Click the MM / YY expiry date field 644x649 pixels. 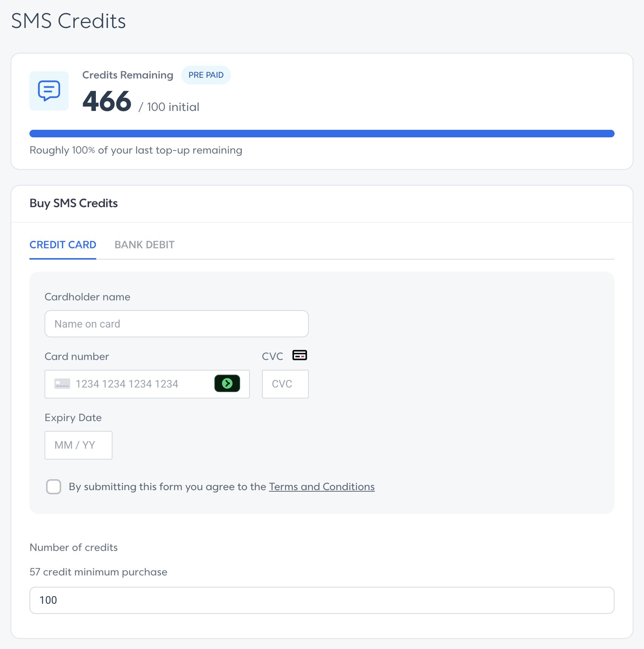[79, 445]
